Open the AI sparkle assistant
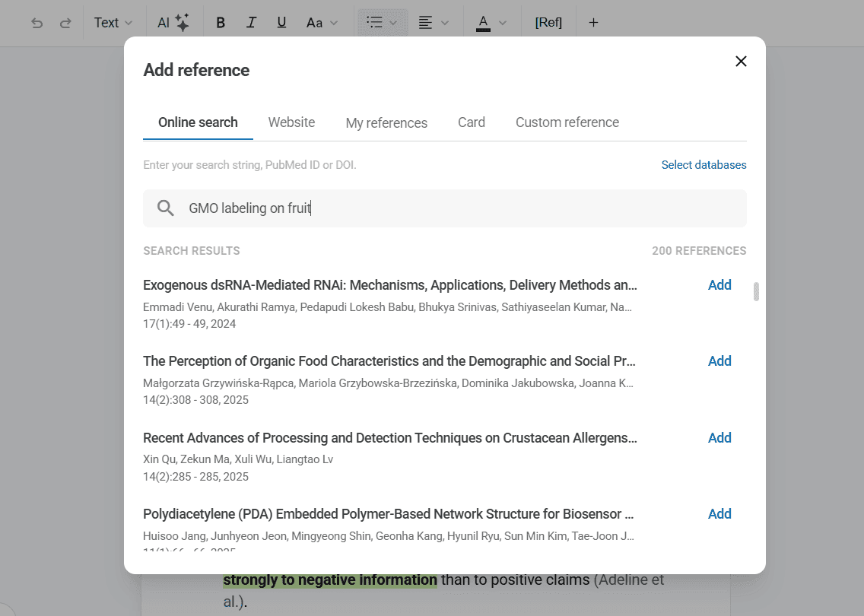This screenshot has width=864, height=616. point(173,23)
